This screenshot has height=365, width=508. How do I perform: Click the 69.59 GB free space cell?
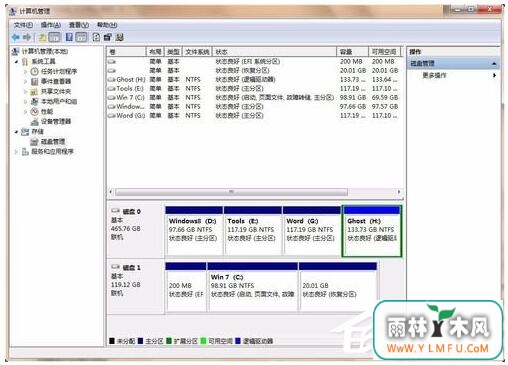tap(385, 98)
